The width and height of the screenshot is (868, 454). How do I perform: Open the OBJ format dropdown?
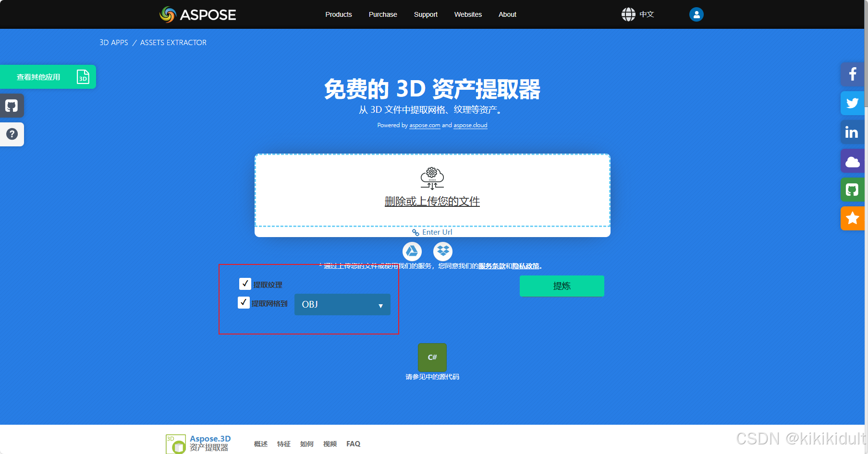342,304
